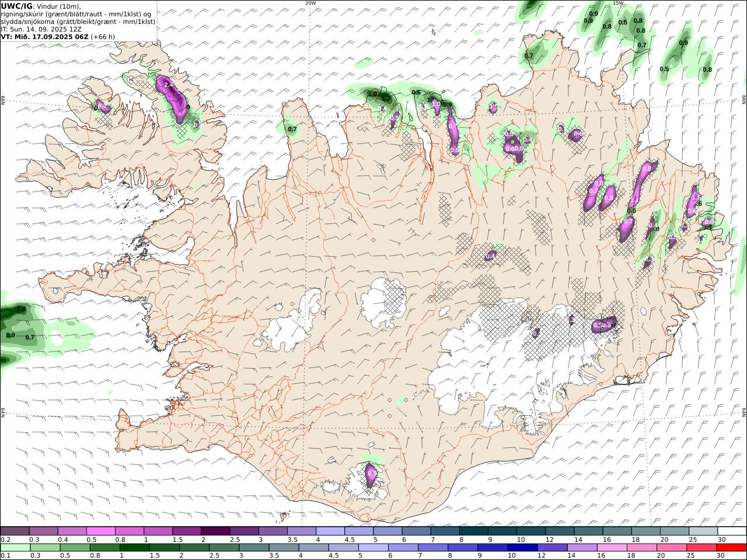Click the lower legend swatch labeled 3
The width and height of the screenshot is (747, 560).
254,548
